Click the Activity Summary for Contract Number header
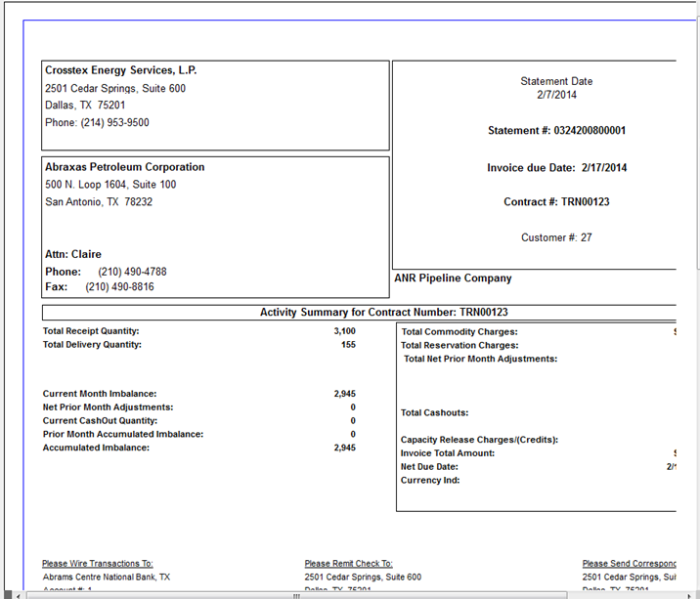Screen dimensions: 700x599 [383, 313]
